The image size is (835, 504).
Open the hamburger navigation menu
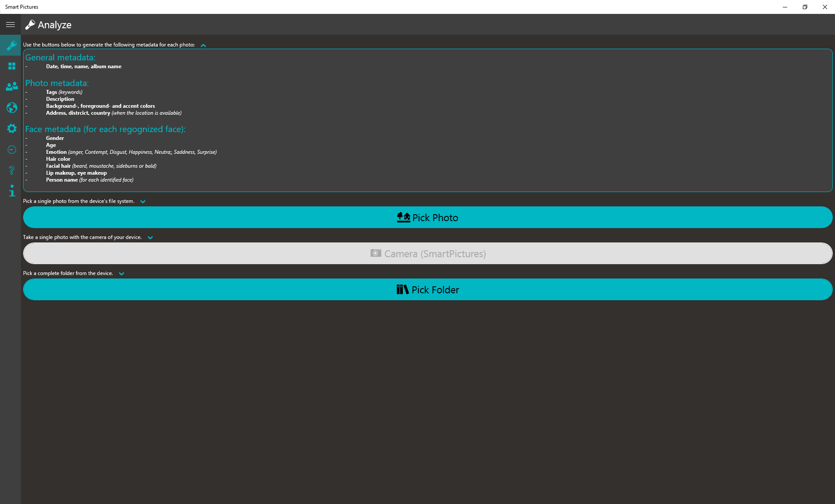[x=10, y=25]
